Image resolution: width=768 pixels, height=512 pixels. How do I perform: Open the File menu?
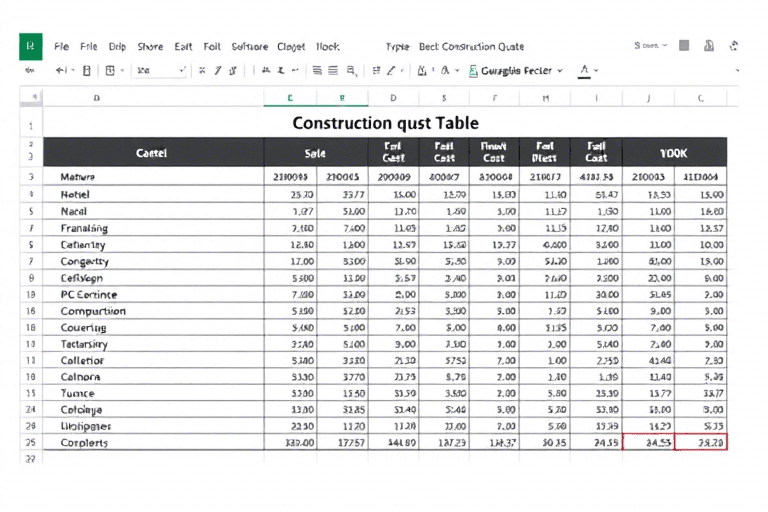tap(62, 46)
